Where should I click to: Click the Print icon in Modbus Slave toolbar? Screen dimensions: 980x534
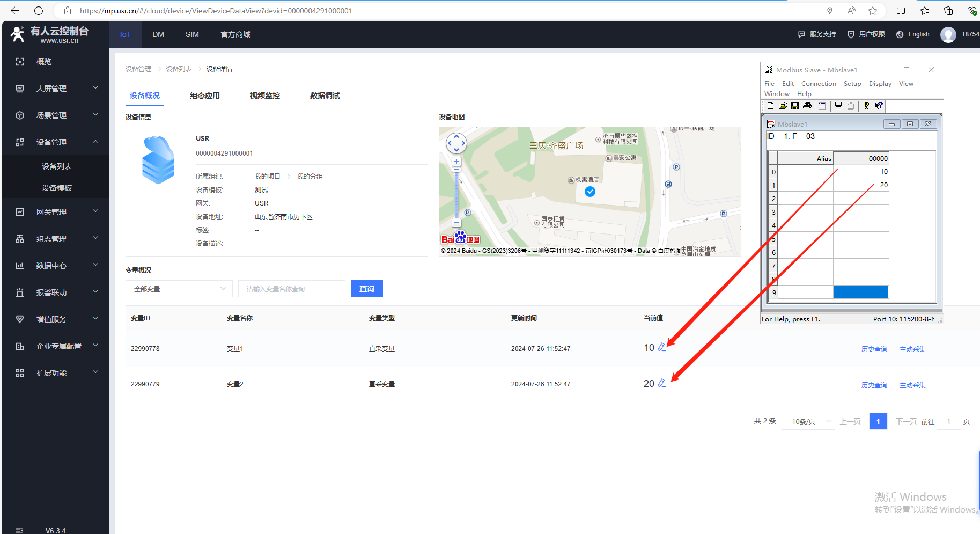pyautogui.click(x=807, y=106)
